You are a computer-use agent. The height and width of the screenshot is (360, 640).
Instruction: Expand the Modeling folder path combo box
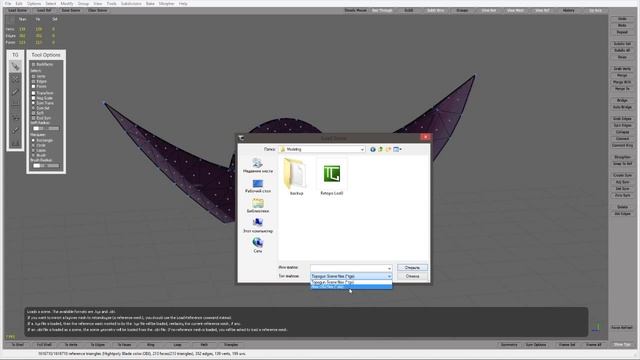(322, 149)
